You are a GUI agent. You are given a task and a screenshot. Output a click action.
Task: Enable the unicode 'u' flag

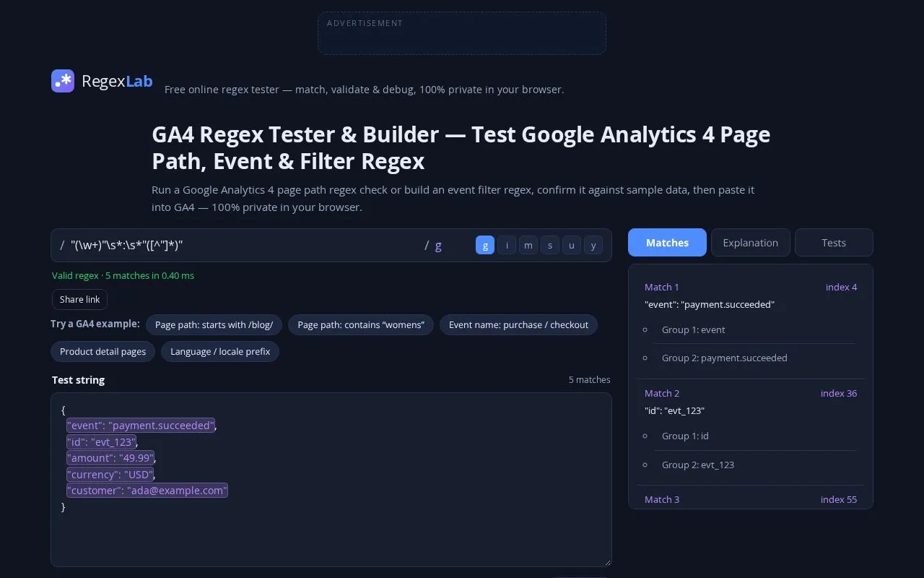click(x=572, y=246)
